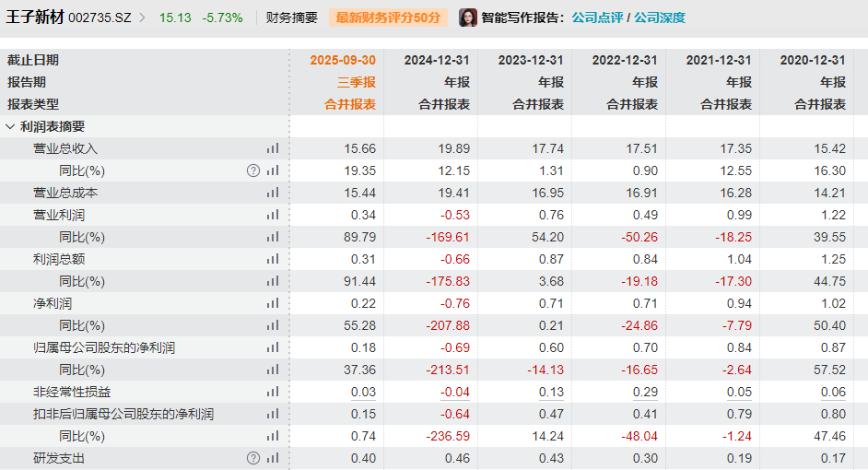The image size is (868, 470).
Task: Click value -169.61 in 营业利润 同比 row
Action: pyautogui.click(x=448, y=237)
